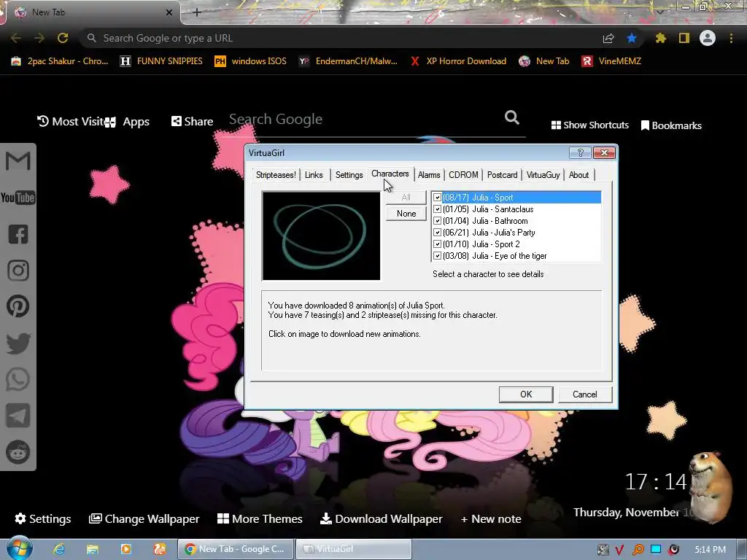Open a new Chrome tab with plus
The image size is (747, 560).
[197, 12]
